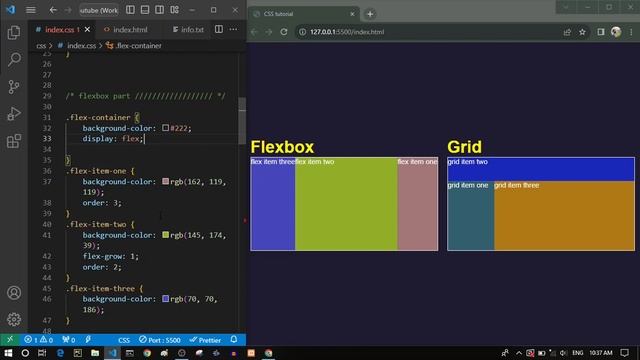This screenshot has height=360, width=640.
Task: Open the remote window status bar button
Action: click(10, 340)
